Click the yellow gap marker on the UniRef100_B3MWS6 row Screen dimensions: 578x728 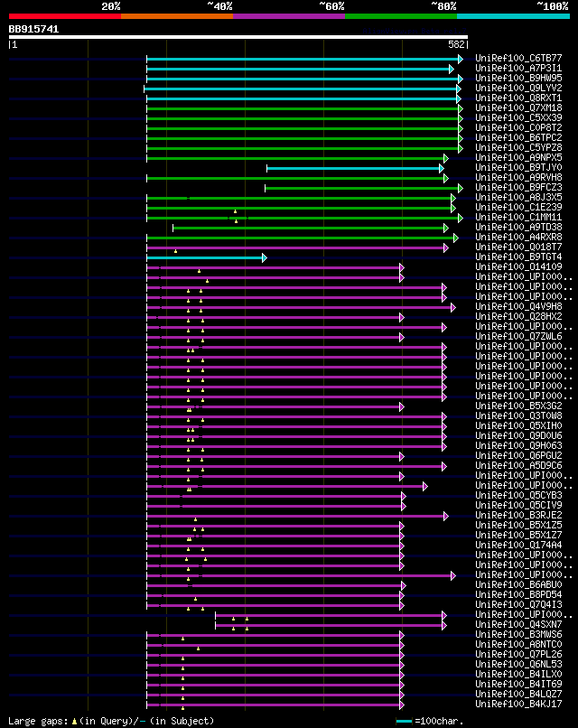coord(183,639)
